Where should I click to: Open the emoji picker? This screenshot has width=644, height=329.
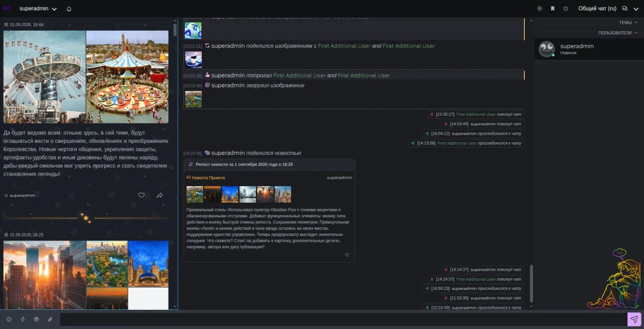9,319
